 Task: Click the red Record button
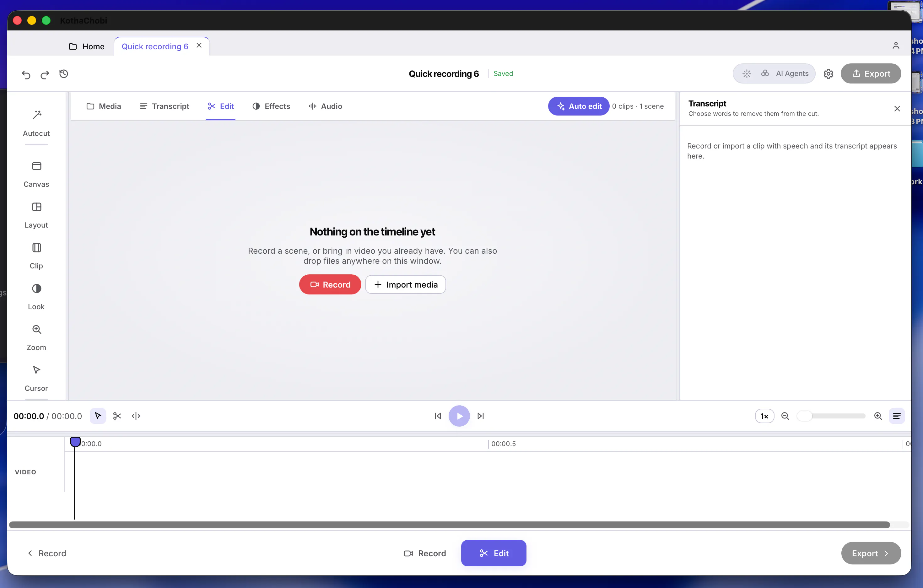click(x=330, y=284)
